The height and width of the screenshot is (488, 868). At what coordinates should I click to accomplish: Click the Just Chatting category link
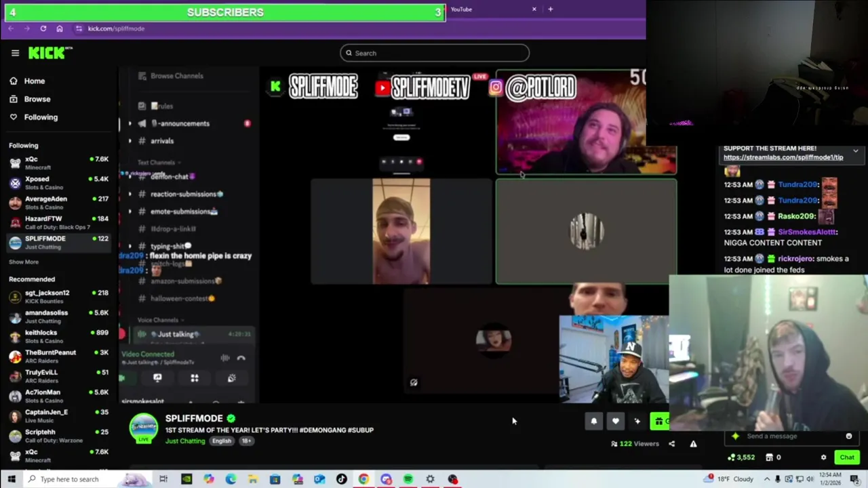coord(185,441)
